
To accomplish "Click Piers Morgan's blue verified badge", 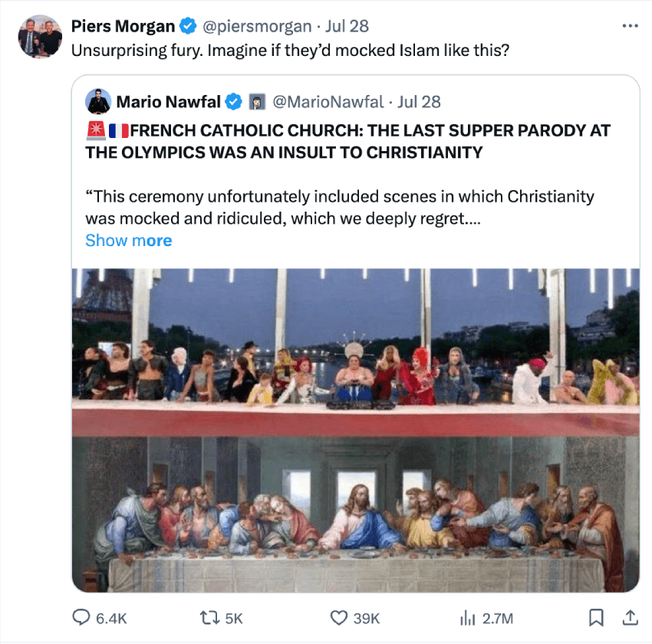I will coord(188,26).
